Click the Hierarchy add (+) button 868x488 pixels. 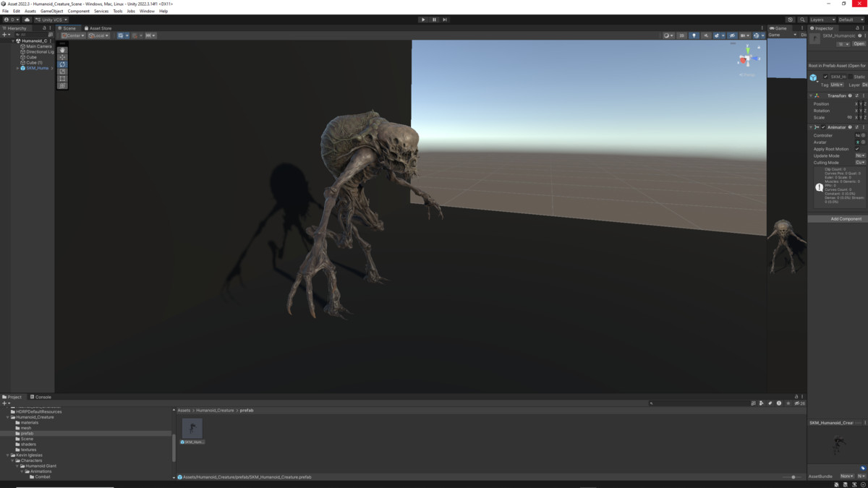4,35
